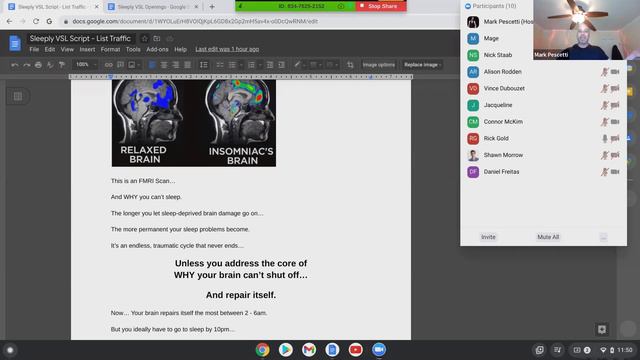Click the spell check icon
Viewport: 640px width, 360px height.
(x=50, y=64)
